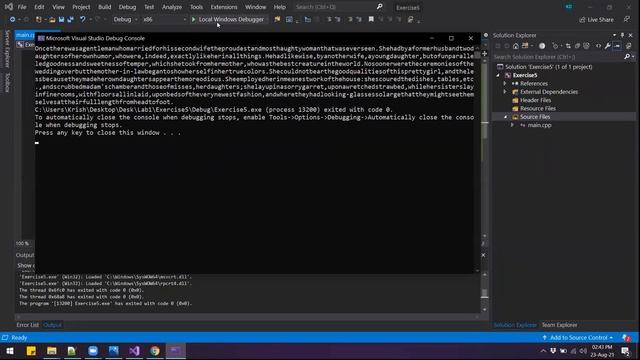Open the x86 platform dropdown
This screenshot has width=640, height=360.
164,19
